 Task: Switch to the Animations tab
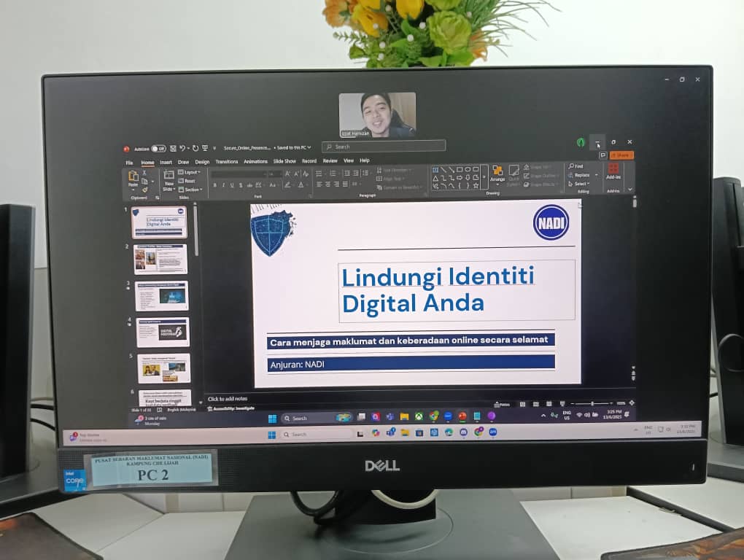[256, 161]
